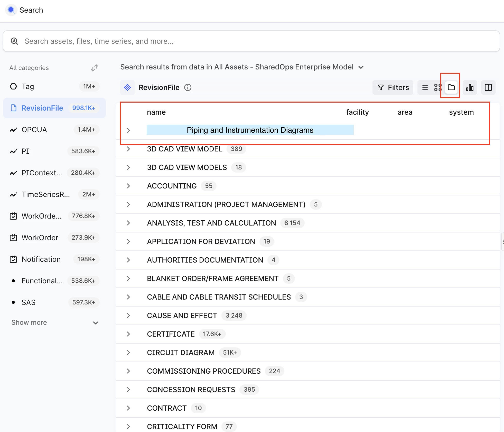This screenshot has height=432, width=504.
Task: Click the RevisionFile data type icon
Action: [127, 87]
